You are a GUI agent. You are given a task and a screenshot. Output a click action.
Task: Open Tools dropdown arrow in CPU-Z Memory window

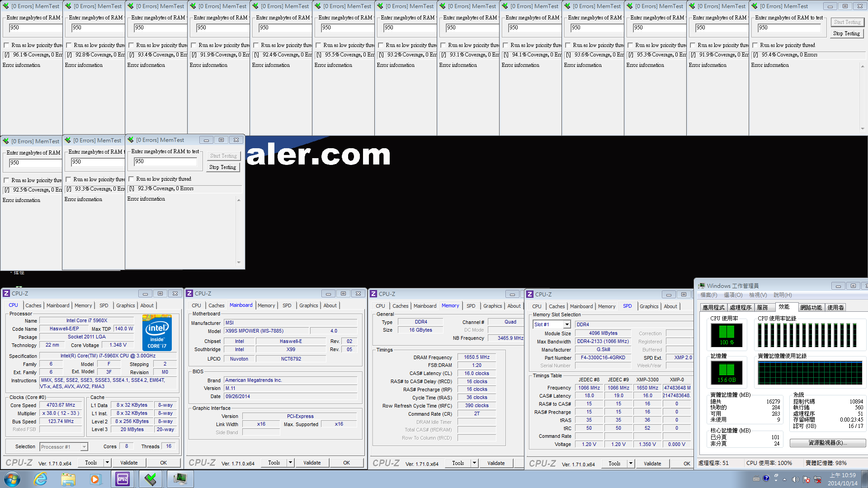point(474,463)
